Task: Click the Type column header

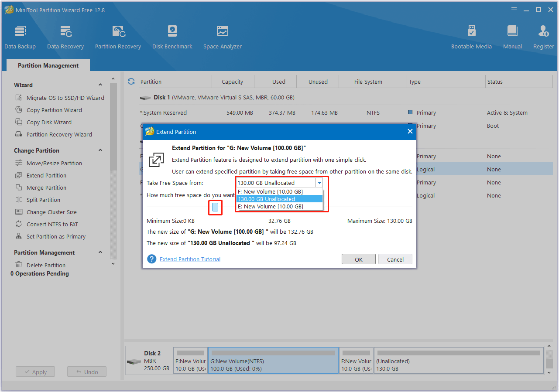Action: point(446,82)
